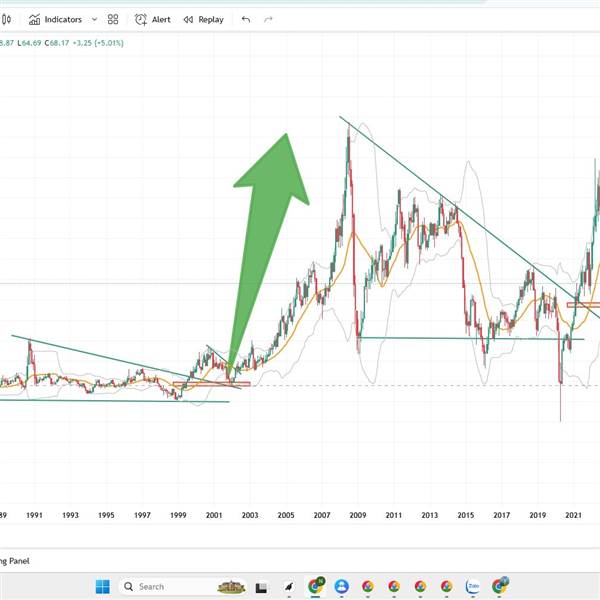The width and height of the screenshot is (600, 600).
Task: Undo the last chart action
Action: (246, 20)
